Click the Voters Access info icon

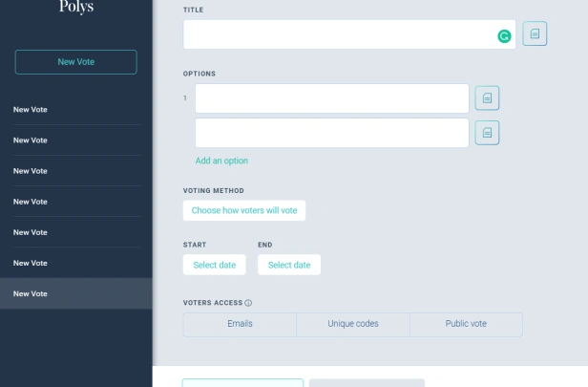[x=248, y=303]
